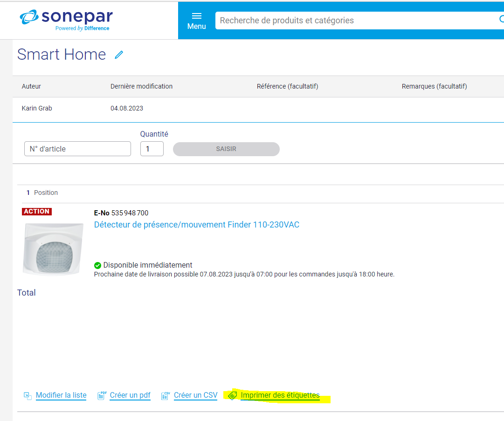
Task: Click the SAISIR button
Action: click(x=226, y=149)
